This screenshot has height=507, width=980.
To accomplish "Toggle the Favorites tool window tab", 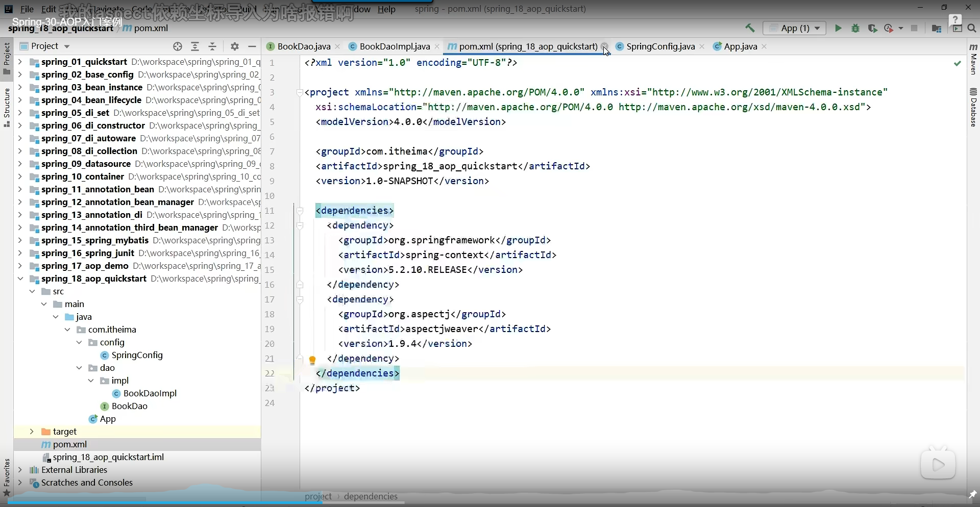I will click(7, 477).
